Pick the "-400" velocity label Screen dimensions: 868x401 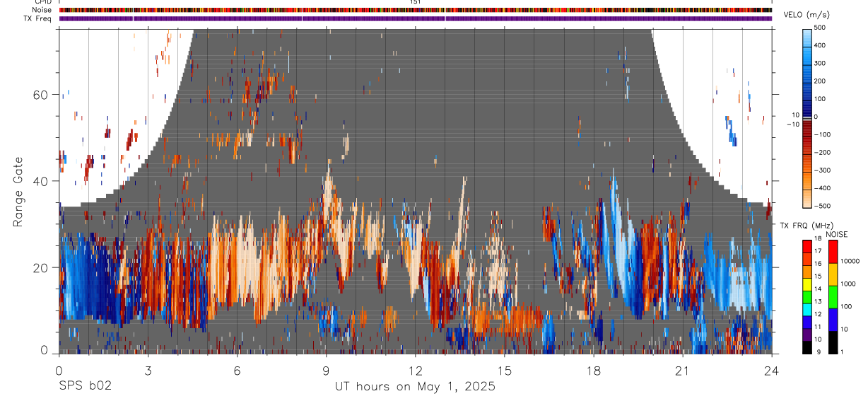pos(823,188)
